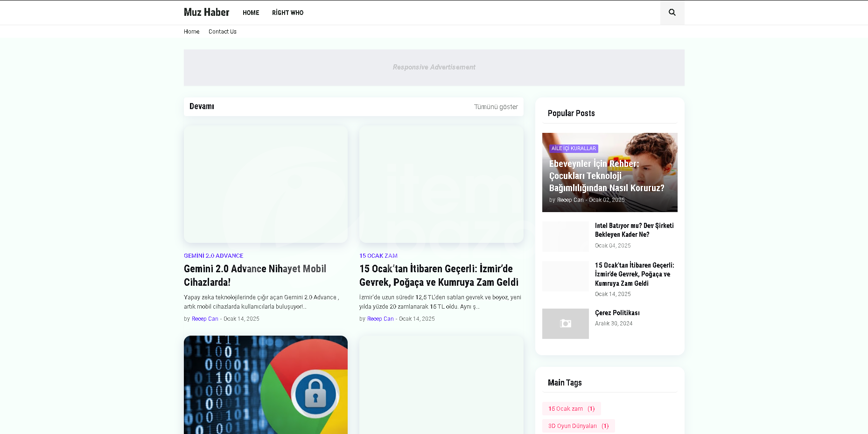Click Recep Can author under Gemini post
This screenshot has height=434, width=868.
point(205,319)
